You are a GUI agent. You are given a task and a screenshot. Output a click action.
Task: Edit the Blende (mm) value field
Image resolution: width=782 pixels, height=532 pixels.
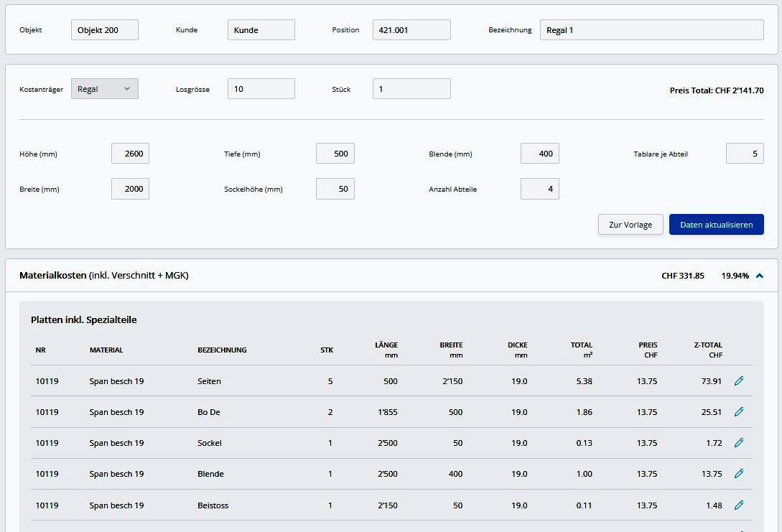coord(539,154)
